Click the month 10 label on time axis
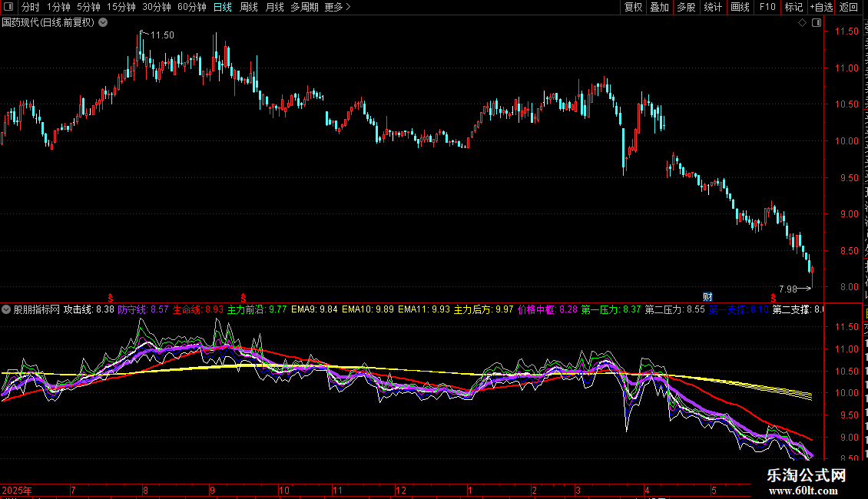Image resolution: width=868 pixels, height=499 pixels. coord(284,490)
